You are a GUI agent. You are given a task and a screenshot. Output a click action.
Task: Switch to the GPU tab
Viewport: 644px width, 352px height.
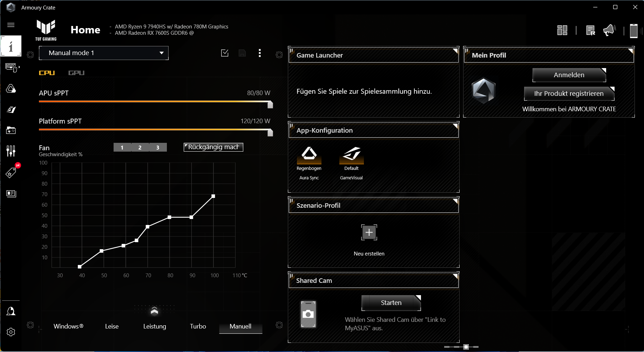tap(76, 73)
